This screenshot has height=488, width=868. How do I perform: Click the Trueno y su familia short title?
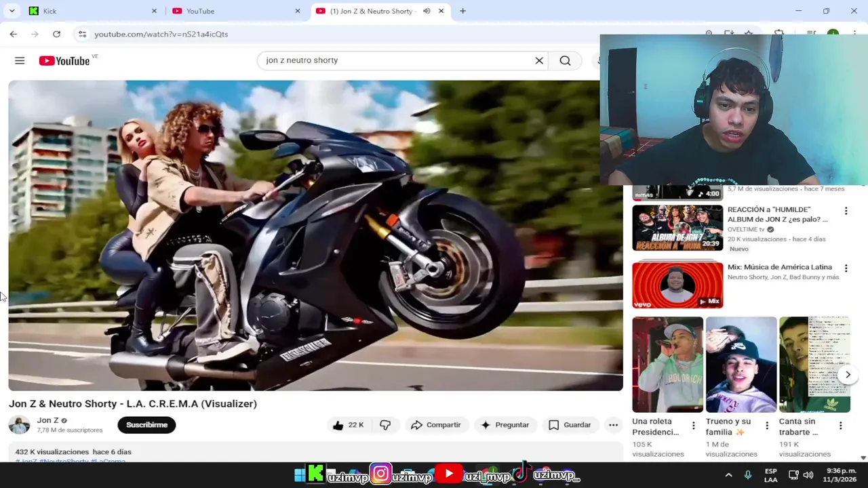click(728, 426)
